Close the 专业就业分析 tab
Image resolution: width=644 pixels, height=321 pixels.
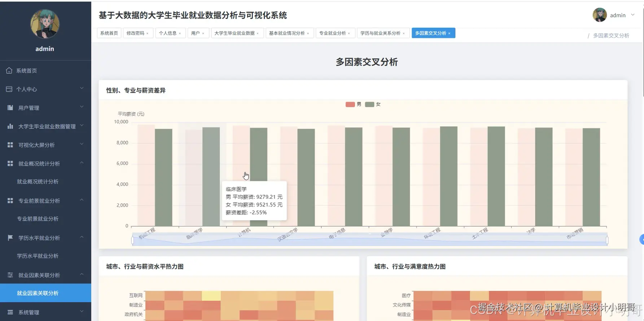[x=349, y=34]
